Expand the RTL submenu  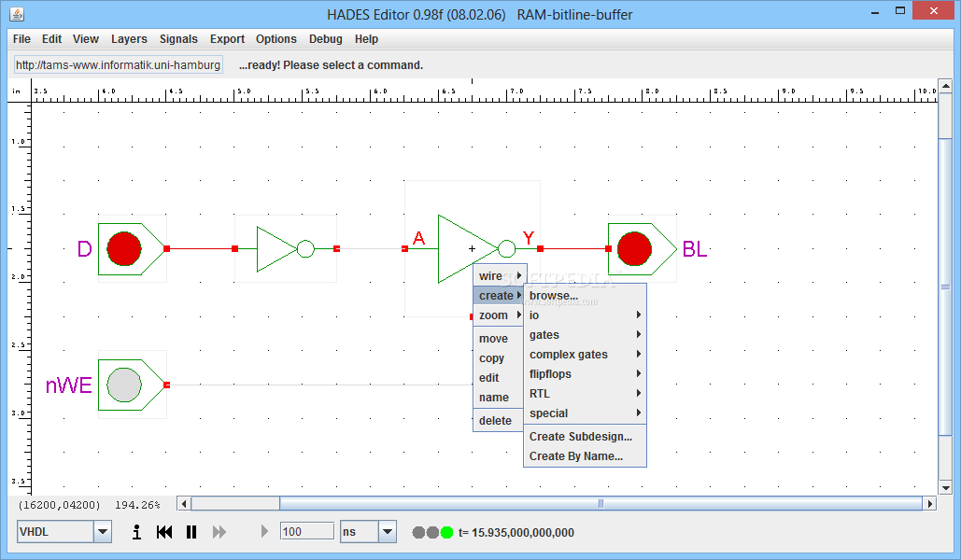point(585,393)
